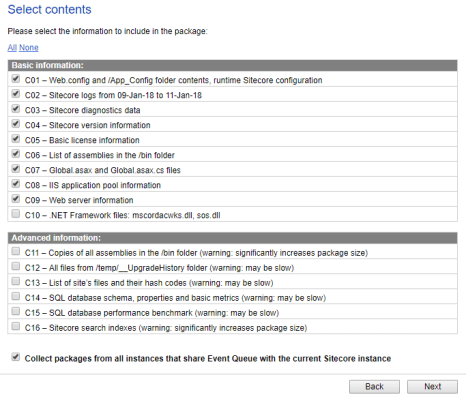The height and width of the screenshot is (401, 466).
Task: Check C14 SQL database schema checkbox
Action: 16,296
